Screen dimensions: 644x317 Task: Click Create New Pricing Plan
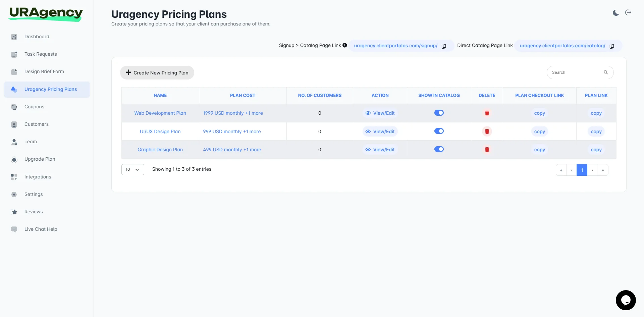click(x=157, y=72)
